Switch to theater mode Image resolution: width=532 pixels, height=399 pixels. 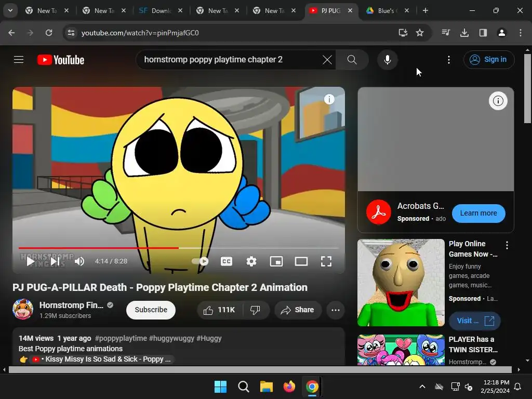pos(301,261)
